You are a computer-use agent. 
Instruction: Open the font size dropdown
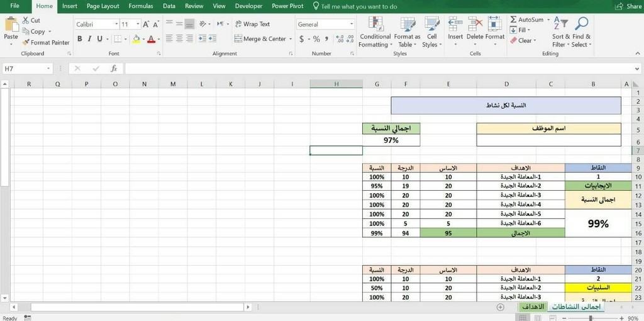coord(138,25)
